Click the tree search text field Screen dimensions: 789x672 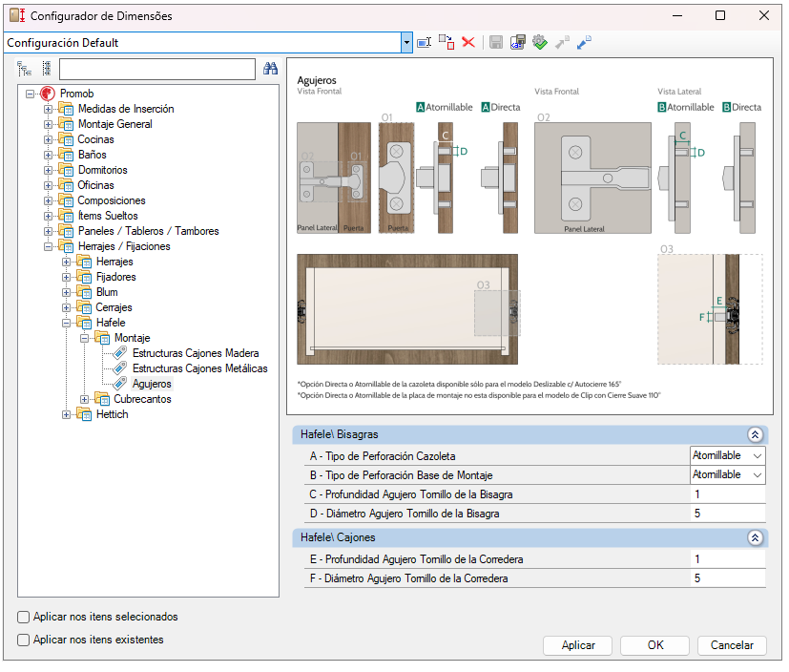pyautogui.click(x=156, y=69)
